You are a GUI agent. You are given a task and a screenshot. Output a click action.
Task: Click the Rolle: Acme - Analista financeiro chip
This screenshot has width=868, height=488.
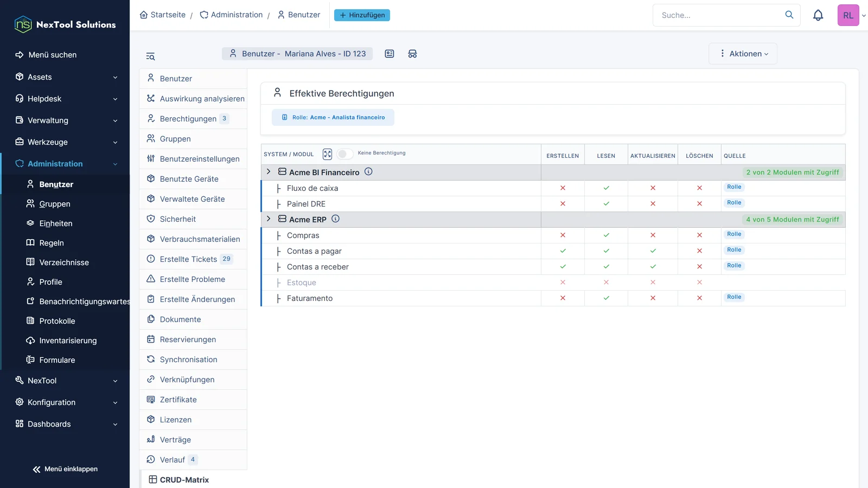click(333, 117)
